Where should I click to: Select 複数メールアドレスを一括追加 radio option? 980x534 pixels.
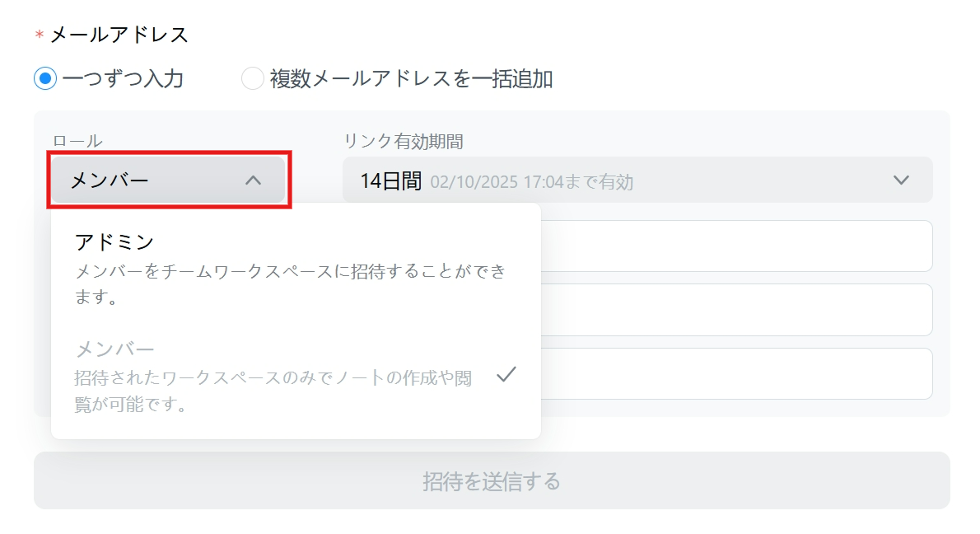253,79
